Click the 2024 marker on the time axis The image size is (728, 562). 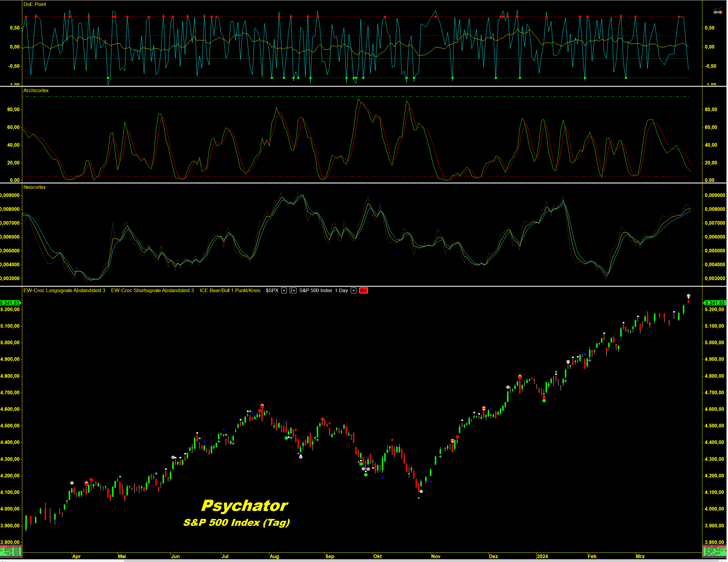click(x=542, y=556)
